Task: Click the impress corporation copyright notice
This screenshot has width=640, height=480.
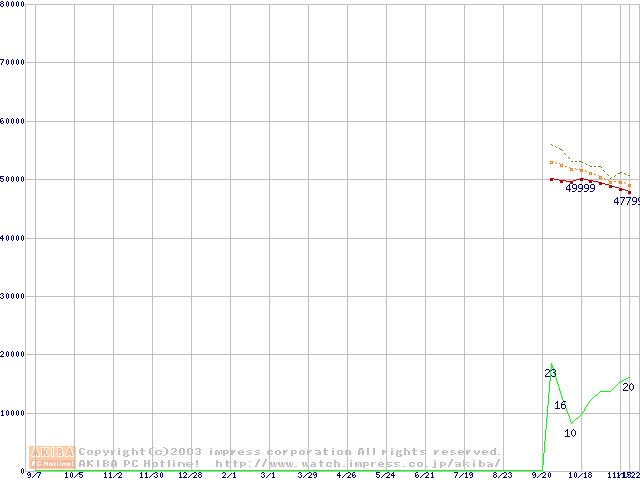Action: 290,451
